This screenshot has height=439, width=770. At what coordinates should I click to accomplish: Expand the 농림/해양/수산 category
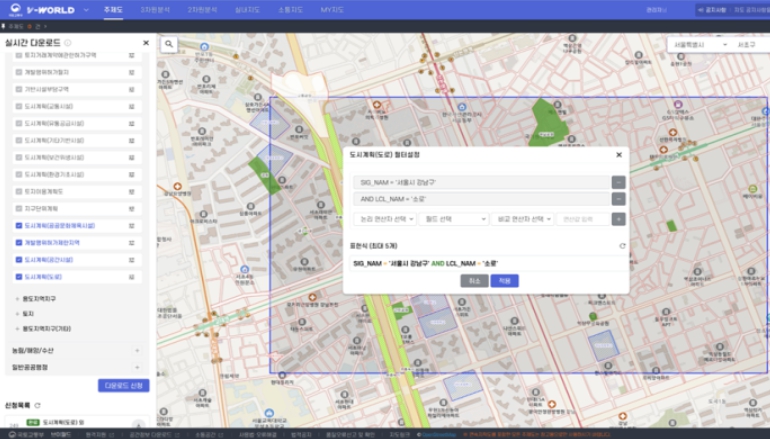click(137, 351)
